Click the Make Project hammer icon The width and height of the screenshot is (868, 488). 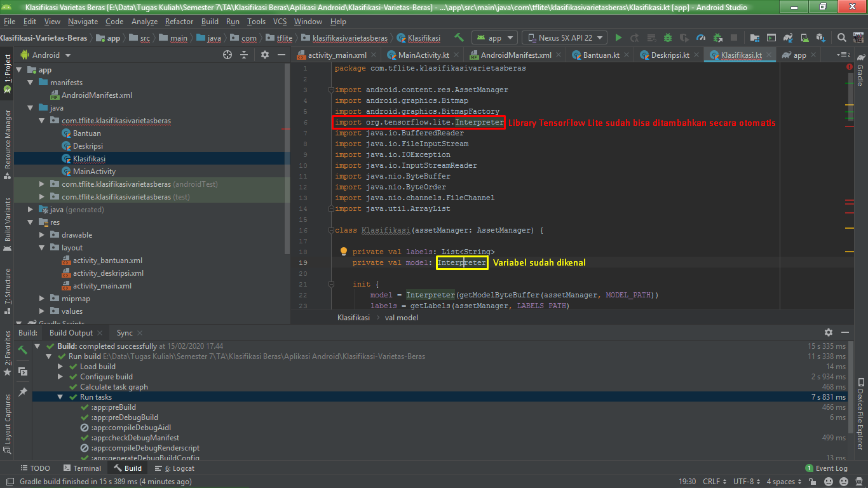459,38
